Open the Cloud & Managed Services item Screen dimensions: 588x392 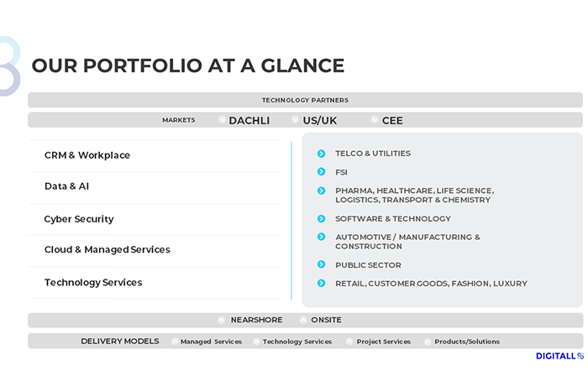click(155, 250)
